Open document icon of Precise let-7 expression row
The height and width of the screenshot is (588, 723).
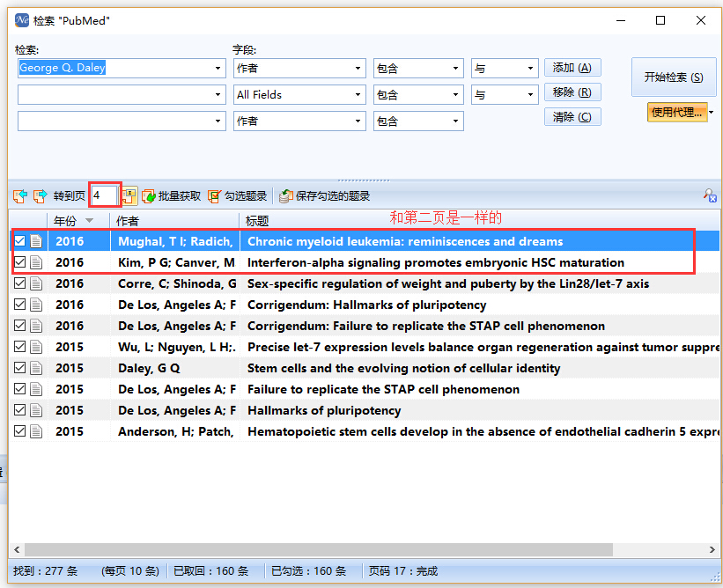(36, 347)
